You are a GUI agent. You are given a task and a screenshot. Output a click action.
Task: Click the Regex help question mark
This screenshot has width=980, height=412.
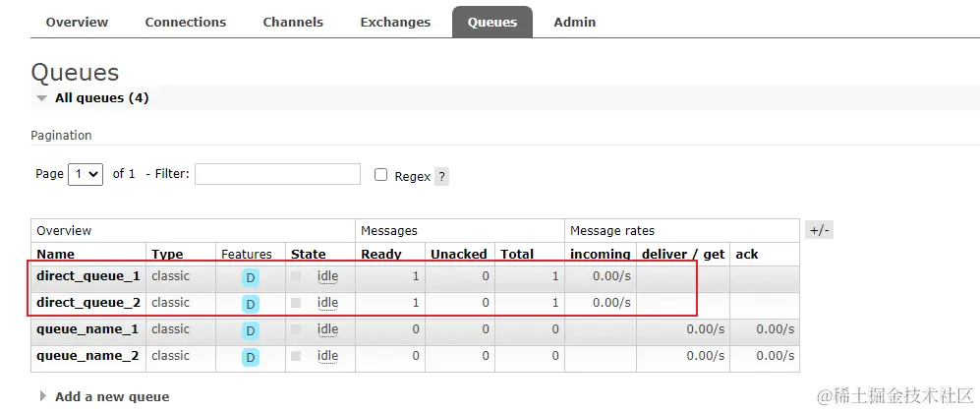tap(442, 176)
